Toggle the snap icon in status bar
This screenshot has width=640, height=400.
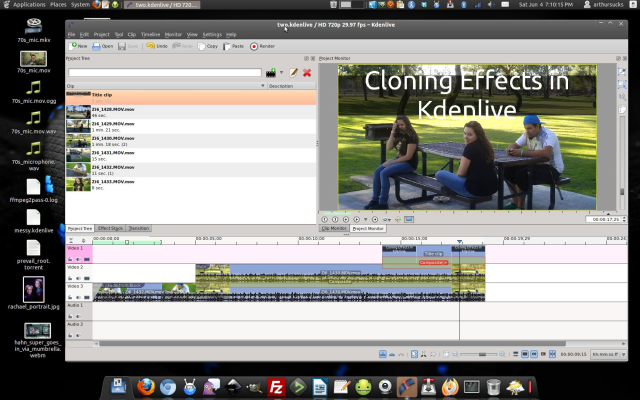point(552,354)
